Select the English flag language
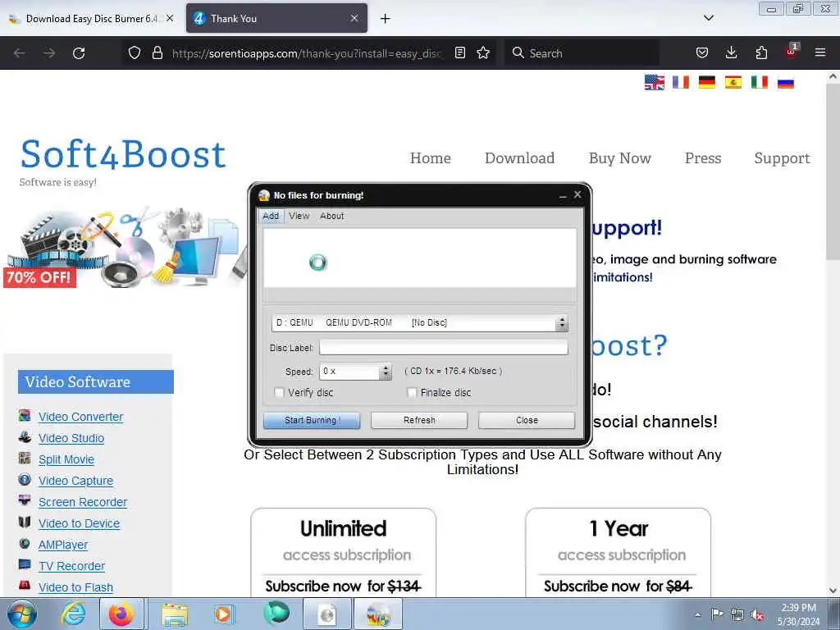 654,83
